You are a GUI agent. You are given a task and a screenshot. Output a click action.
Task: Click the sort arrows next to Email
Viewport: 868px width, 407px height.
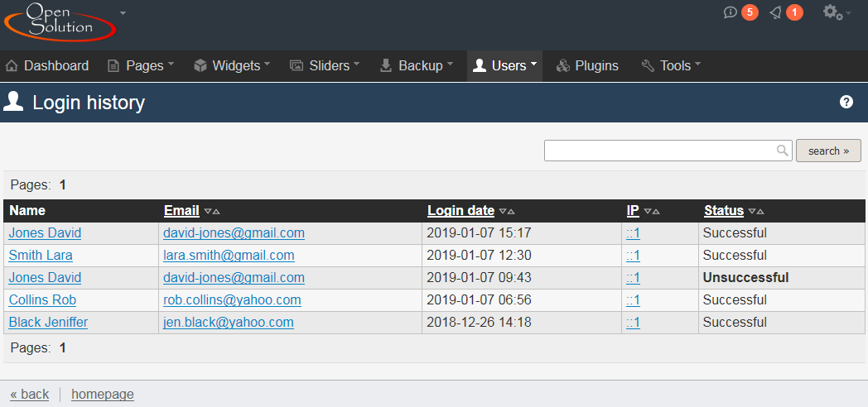tap(212, 211)
